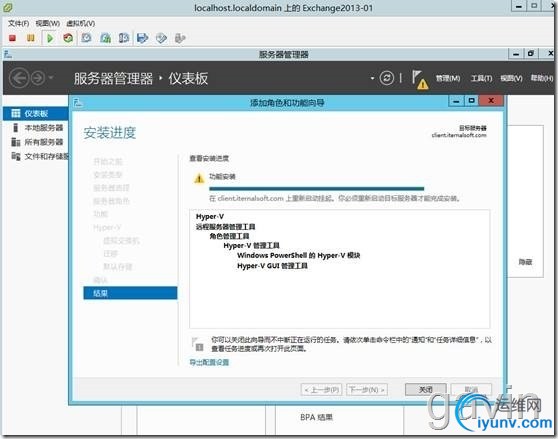Click the Server Manager window title icon
The width and height of the screenshot is (558, 439).
pyautogui.click(x=8, y=54)
